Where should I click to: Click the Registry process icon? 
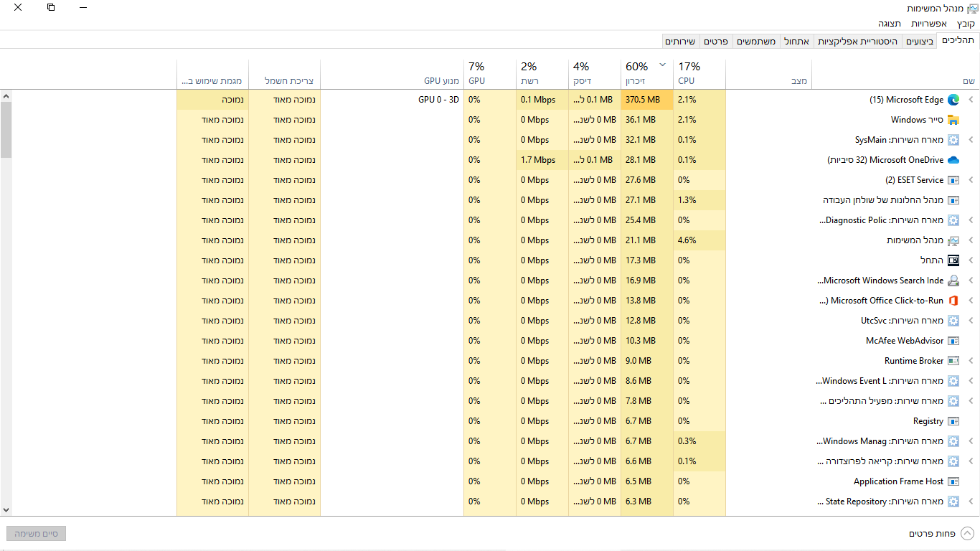[x=953, y=421]
